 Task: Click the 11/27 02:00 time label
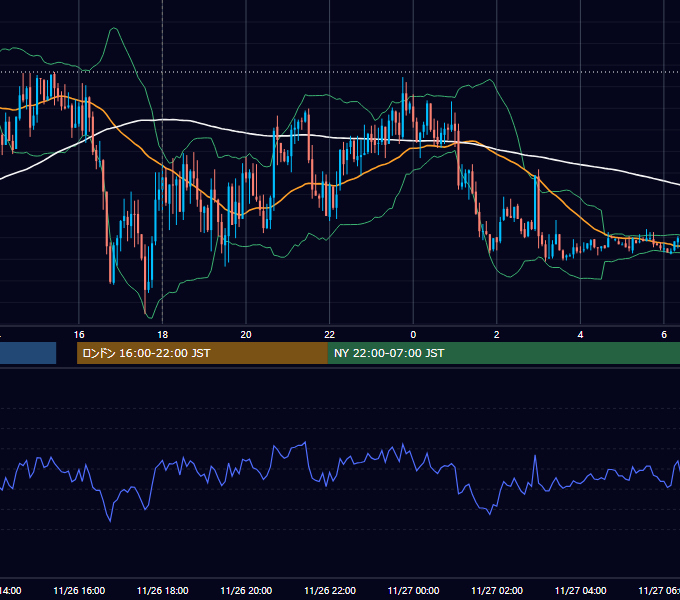497,591
